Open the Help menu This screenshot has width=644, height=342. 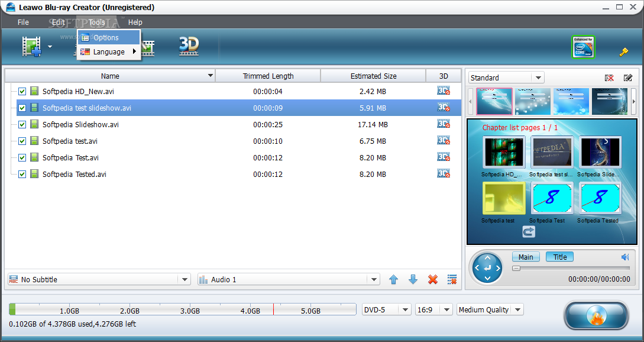(x=135, y=22)
